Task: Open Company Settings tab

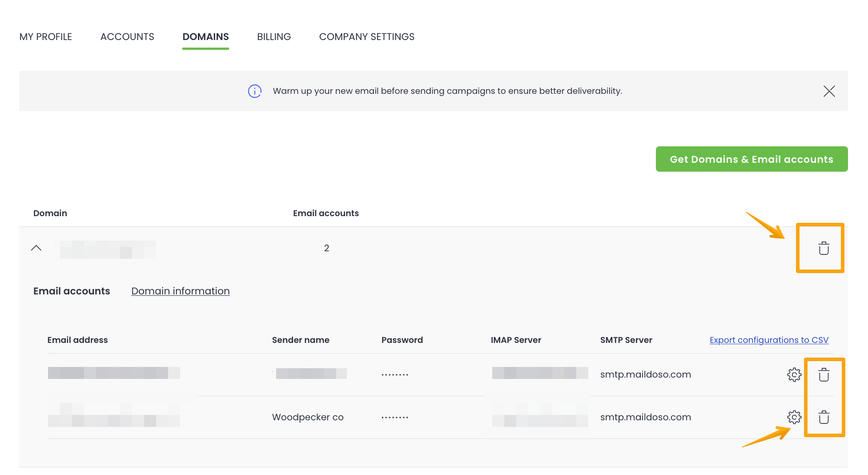Action: [x=366, y=37]
